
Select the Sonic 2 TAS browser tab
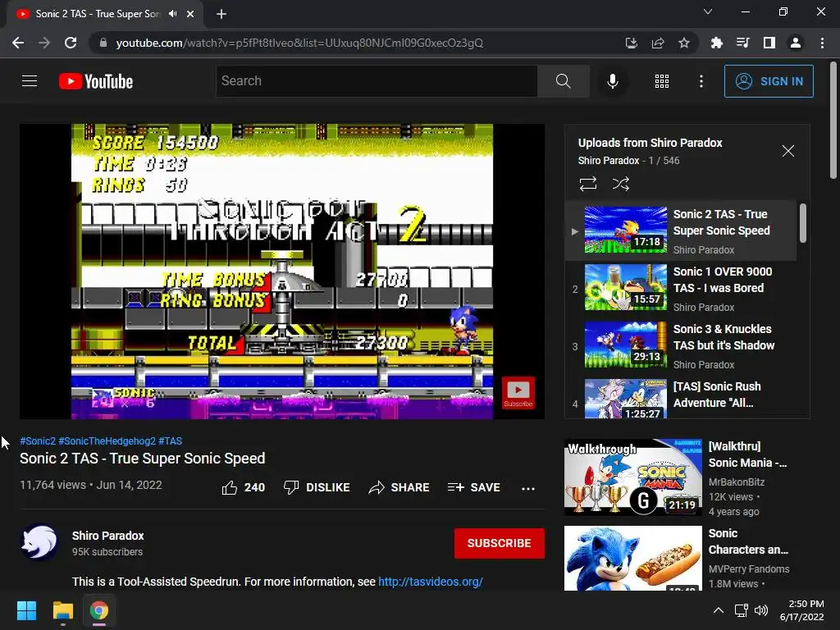coord(105,14)
